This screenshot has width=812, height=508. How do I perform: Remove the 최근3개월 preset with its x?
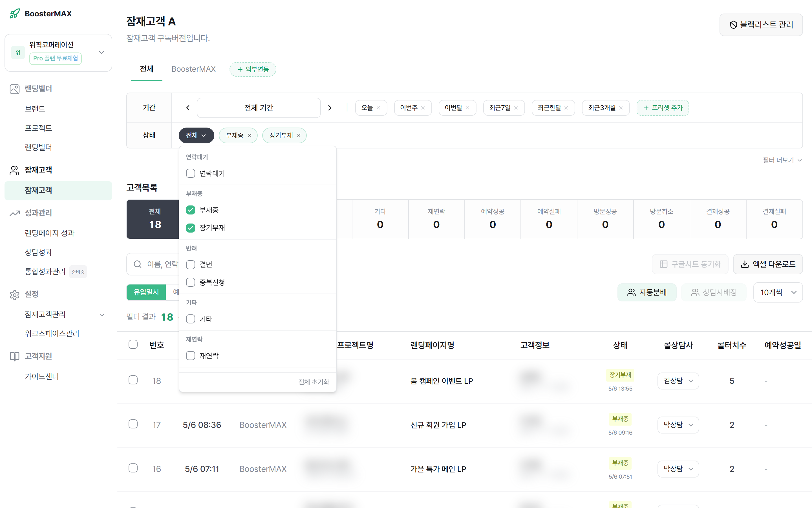click(x=621, y=108)
